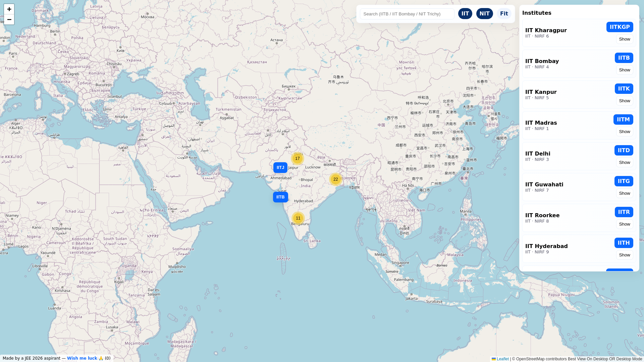Click the IITG badge
644x362 pixels.
(x=624, y=181)
